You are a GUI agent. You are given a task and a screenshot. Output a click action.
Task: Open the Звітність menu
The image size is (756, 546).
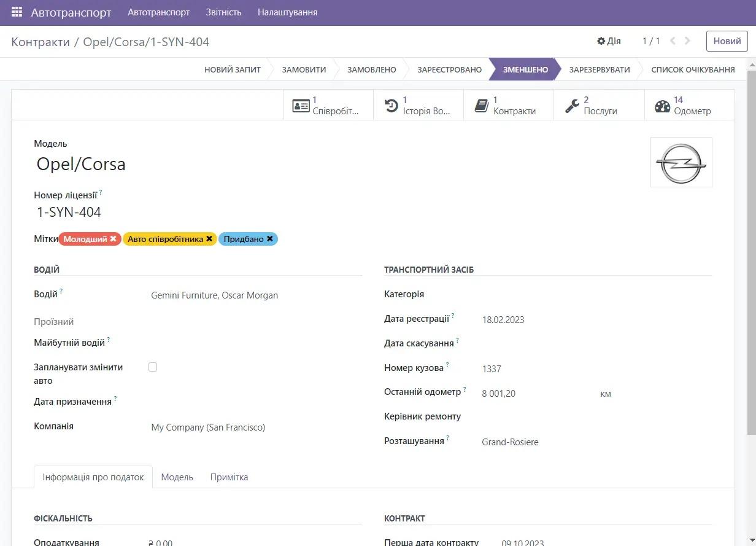[x=223, y=12]
